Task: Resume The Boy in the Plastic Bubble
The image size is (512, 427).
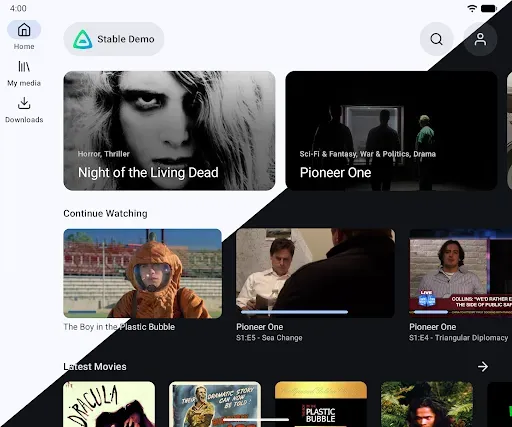Action: pyautogui.click(x=143, y=273)
